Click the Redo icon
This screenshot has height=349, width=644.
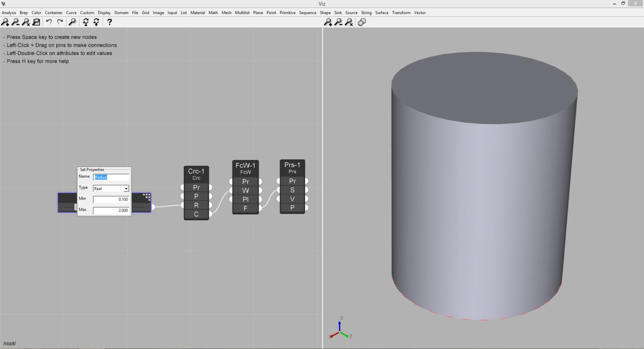(59, 22)
